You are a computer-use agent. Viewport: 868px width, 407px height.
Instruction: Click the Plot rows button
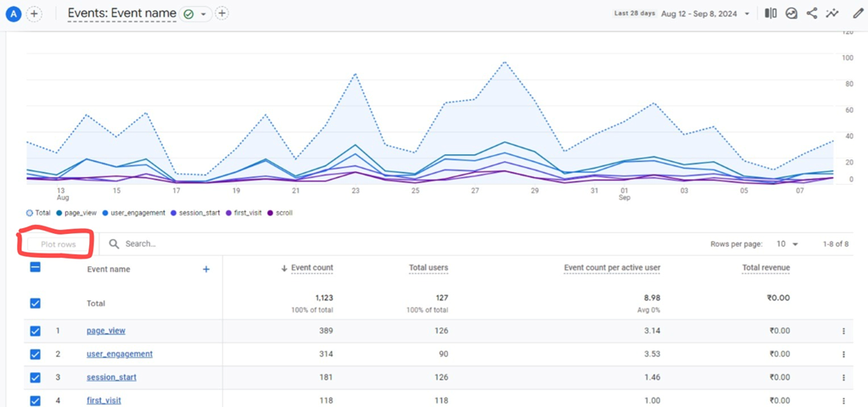59,244
